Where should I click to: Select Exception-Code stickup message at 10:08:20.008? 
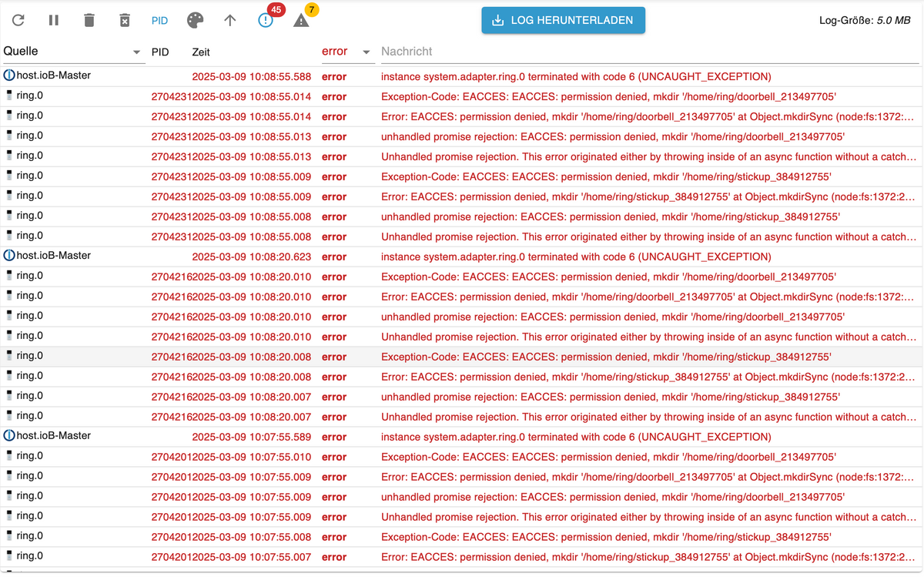pyautogui.click(x=606, y=357)
